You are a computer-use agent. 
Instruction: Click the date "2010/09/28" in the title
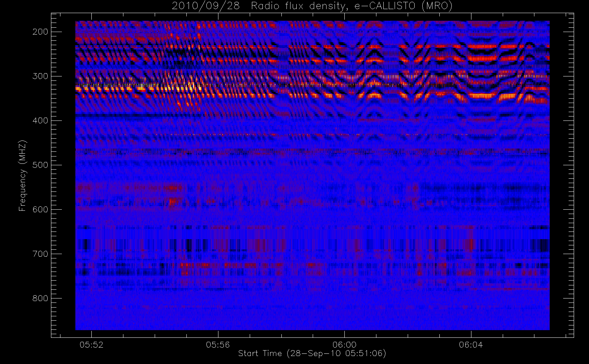[x=206, y=6]
